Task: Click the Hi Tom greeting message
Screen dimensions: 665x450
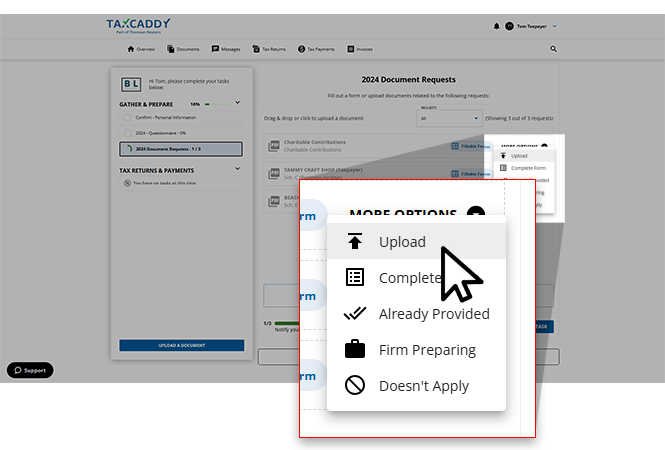Action: 189,84
